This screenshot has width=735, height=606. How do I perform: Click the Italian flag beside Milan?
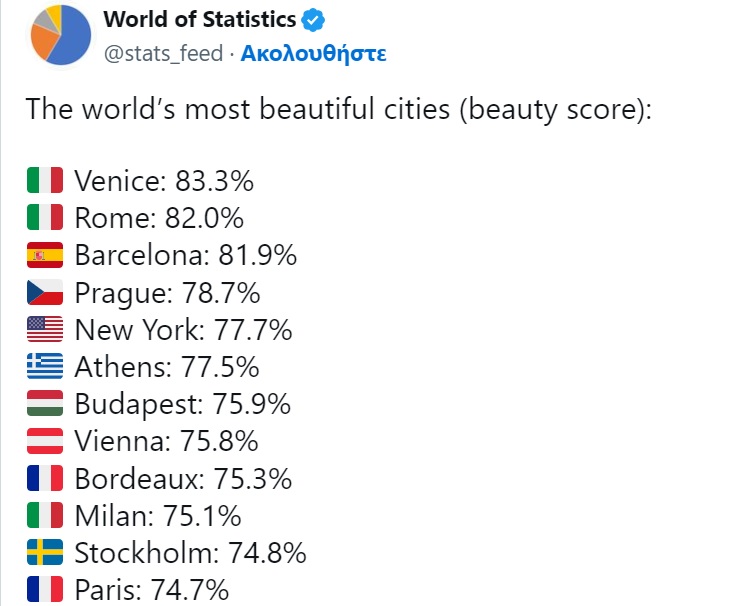pos(45,516)
